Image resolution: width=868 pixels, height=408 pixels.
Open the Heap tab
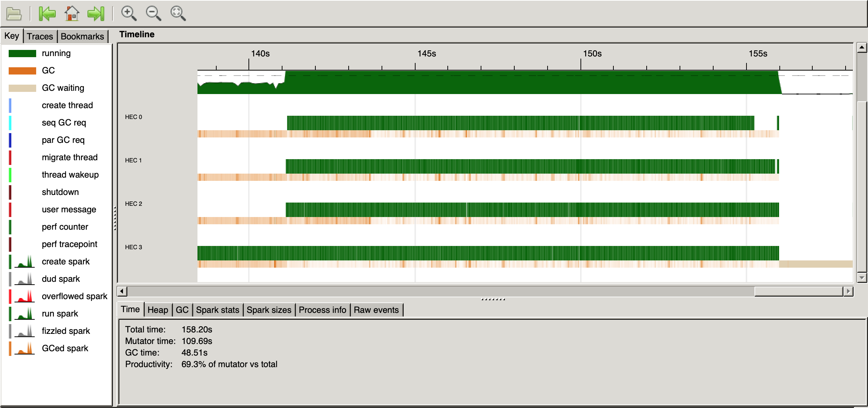(x=158, y=310)
